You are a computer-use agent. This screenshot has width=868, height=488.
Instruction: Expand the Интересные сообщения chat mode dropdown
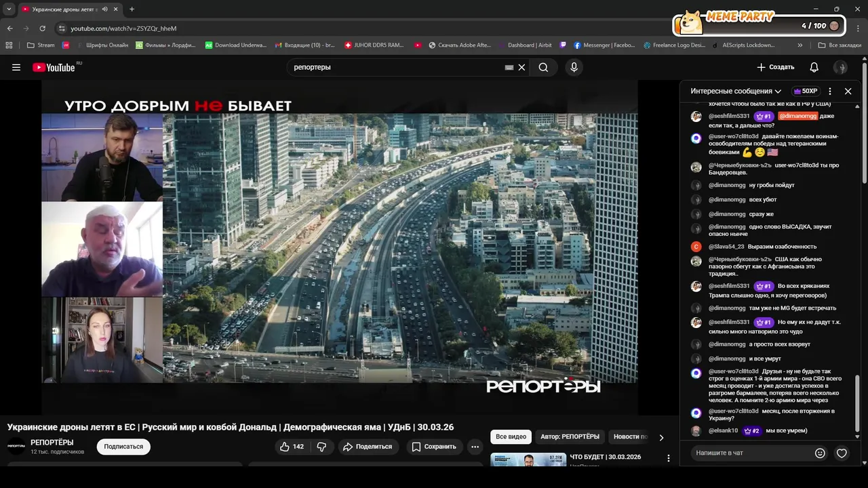[736, 91]
